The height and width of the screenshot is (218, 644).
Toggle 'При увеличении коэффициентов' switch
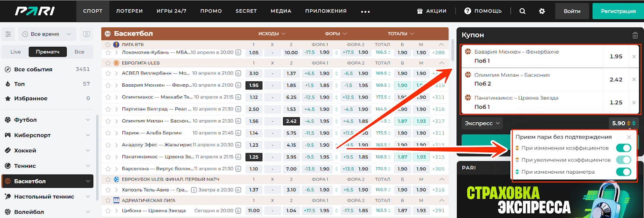(623, 160)
